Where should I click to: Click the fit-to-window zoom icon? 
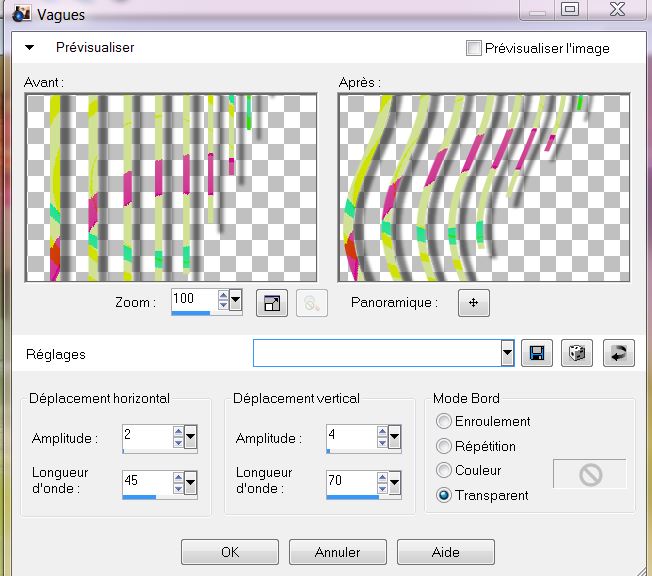coord(272,303)
